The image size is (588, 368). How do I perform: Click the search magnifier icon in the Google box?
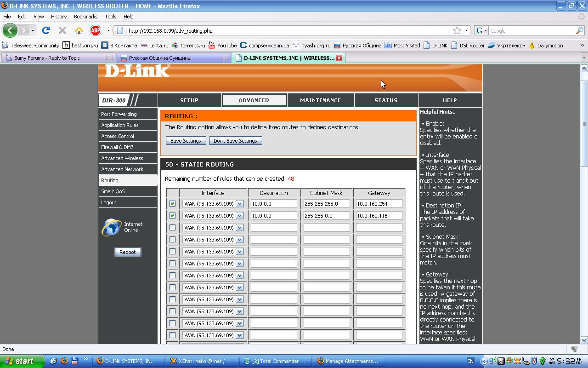580,31
